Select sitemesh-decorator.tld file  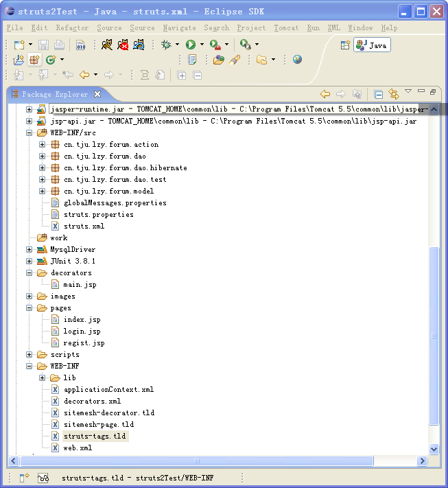click(x=109, y=413)
